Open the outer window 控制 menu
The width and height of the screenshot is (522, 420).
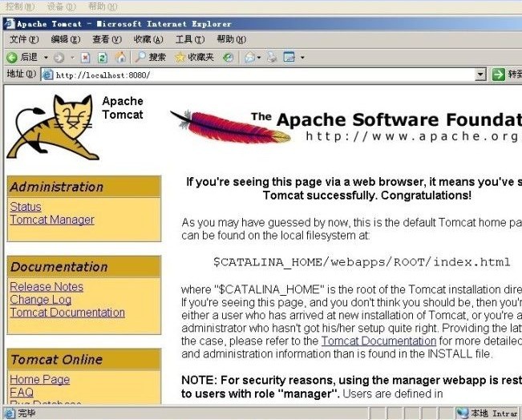(x=20, y=6)
